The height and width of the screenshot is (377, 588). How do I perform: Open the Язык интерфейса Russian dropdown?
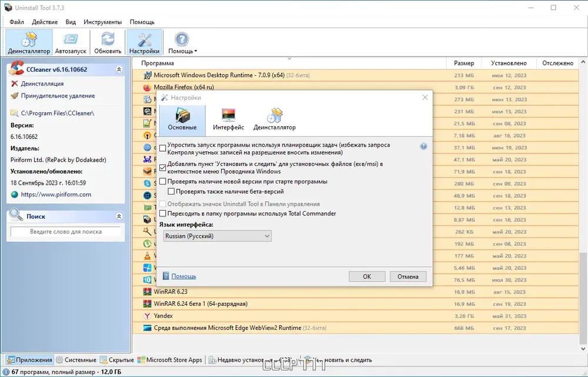point(218,236)
